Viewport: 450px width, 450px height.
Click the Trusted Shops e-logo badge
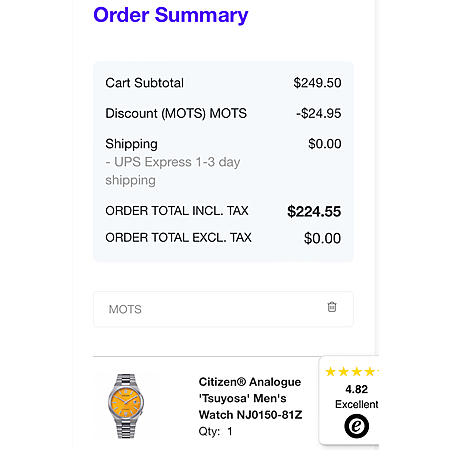click(x=356, y=426)
